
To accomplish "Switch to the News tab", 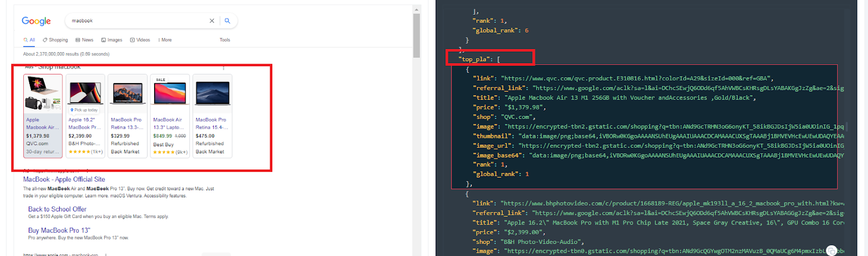I will click(85, 40).
